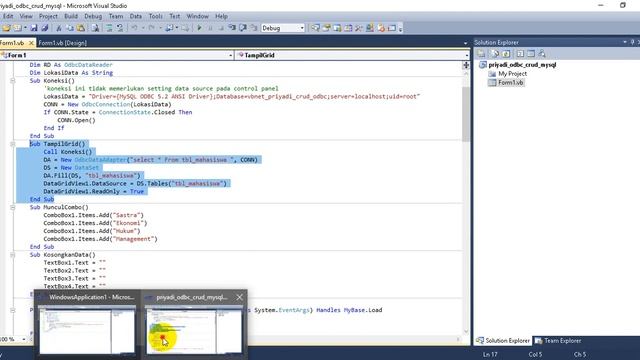Click the Save All toolbar icon
640x360 pixels.
point(45,28)
